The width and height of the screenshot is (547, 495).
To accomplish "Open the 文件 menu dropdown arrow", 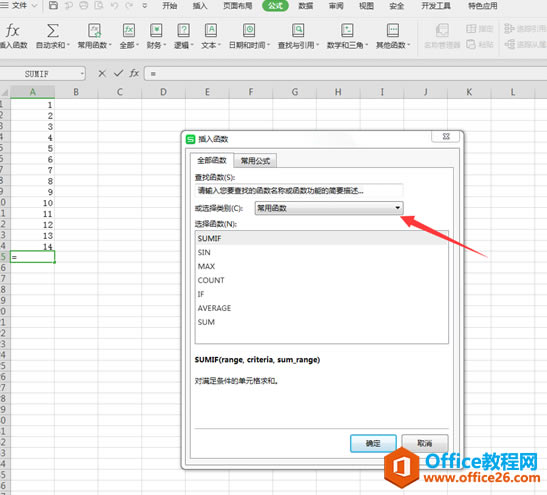I will (34, 6).
